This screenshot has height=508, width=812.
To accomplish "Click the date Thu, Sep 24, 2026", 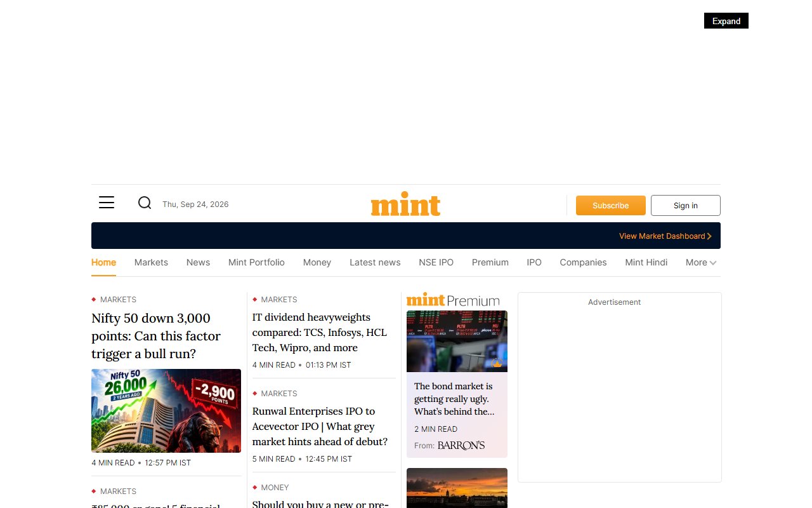I will click(x=195, y=204).
